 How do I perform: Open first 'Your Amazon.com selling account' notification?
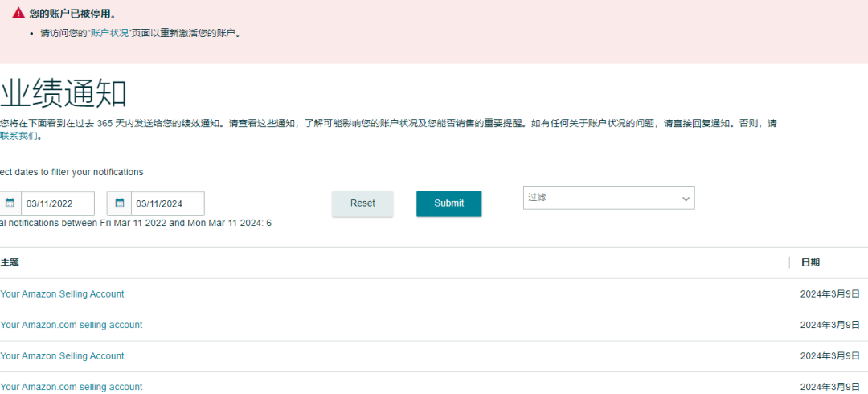(72, 326)
